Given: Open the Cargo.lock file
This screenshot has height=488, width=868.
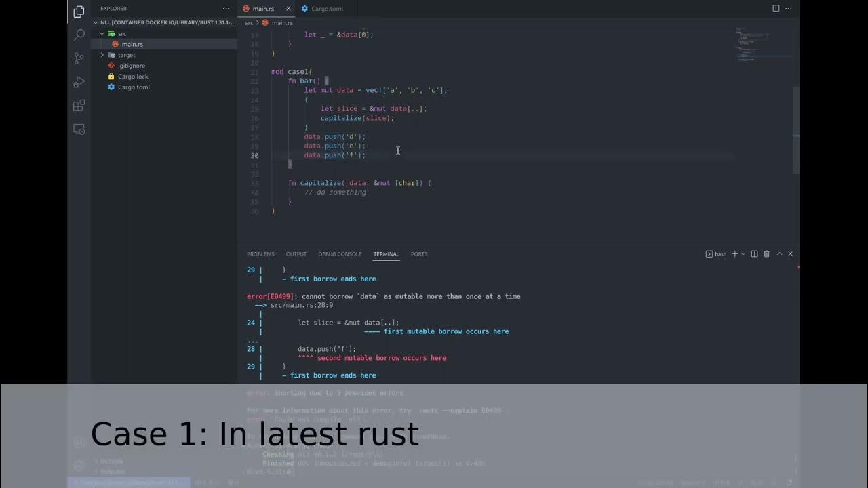Looking at the screenshot, I should tap(164, 77).
